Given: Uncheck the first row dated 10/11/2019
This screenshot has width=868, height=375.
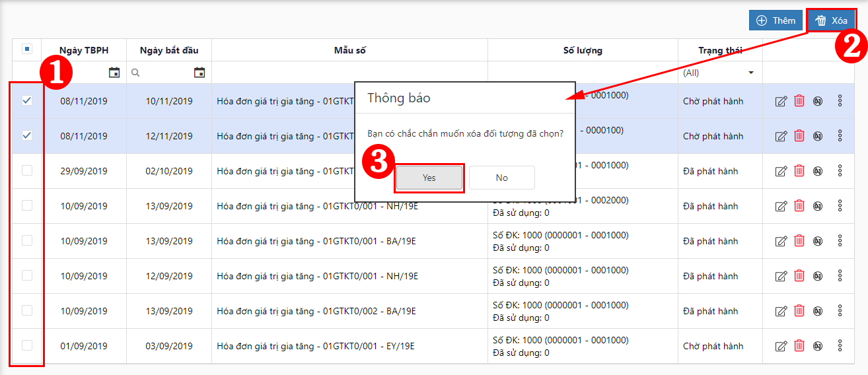Looking at the screenshot, I should (27, 100).
